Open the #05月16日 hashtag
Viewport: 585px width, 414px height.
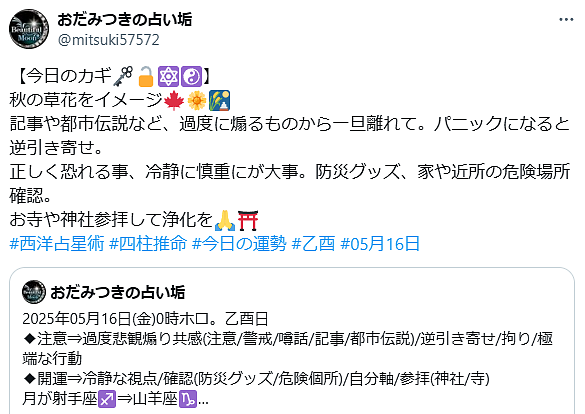pyautogui.click(x=380, y=244)
